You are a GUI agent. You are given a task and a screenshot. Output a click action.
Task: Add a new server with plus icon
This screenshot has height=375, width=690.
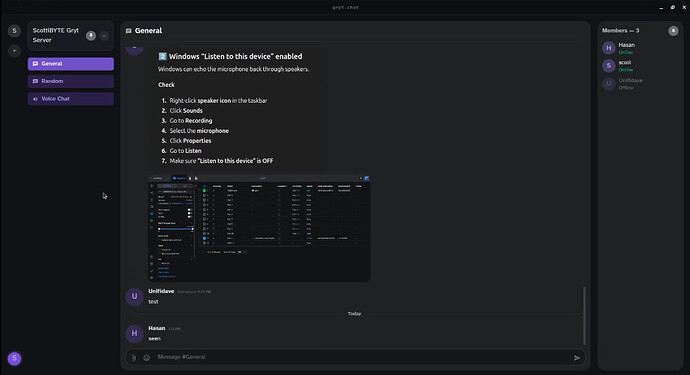(x=14, y=51)
